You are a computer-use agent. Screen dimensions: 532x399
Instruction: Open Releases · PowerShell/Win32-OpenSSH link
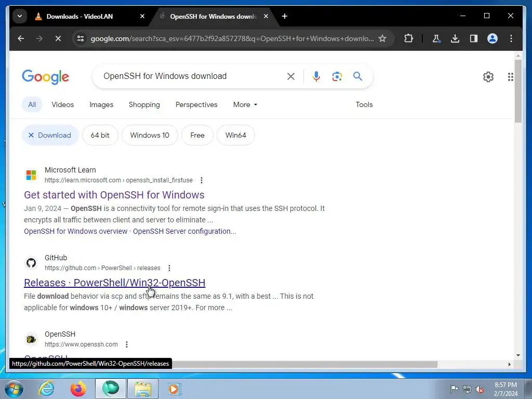click(115, 283)
